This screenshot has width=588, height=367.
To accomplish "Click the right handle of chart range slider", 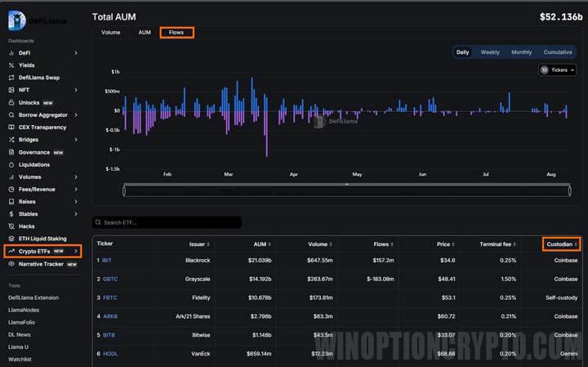I will pyautogui.click(x=570, y=190).
